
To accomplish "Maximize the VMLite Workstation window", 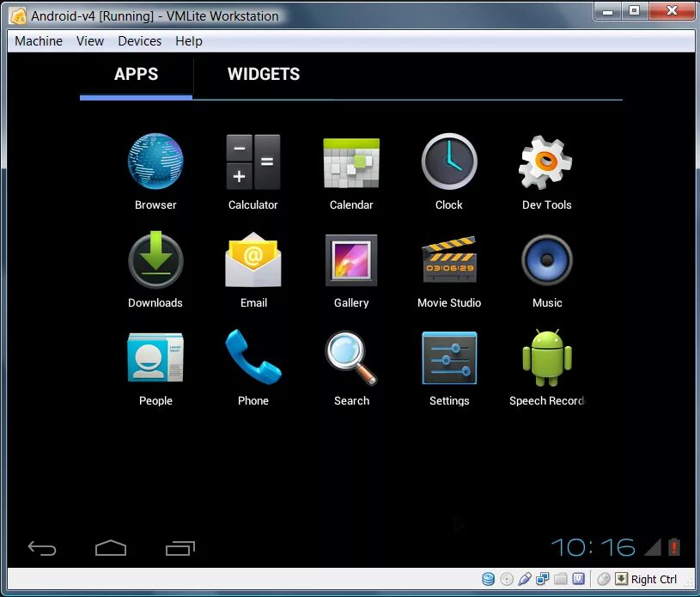I will (x=635, y=10).
